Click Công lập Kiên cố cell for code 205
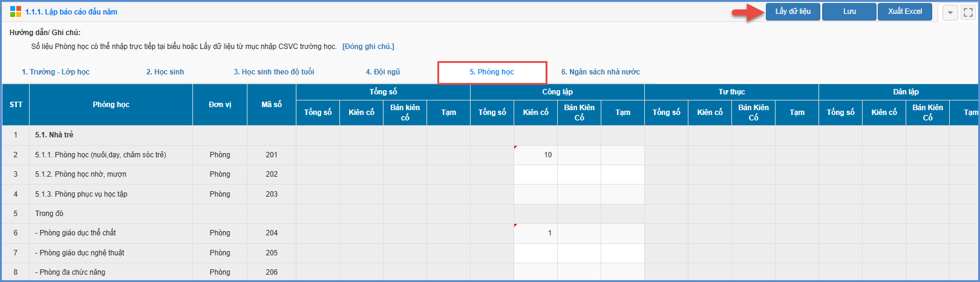The image size is (980, 282). 535,253
